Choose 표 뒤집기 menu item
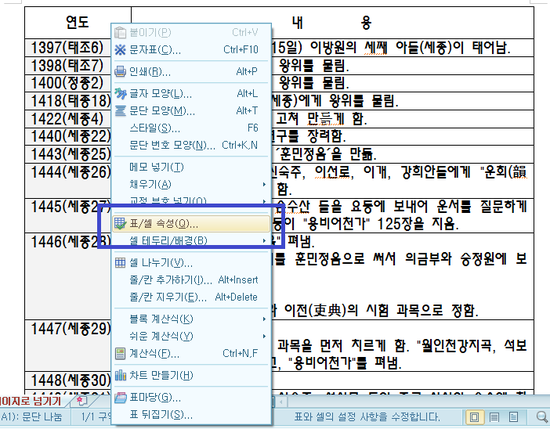The image size is (550, 429). 191,415
